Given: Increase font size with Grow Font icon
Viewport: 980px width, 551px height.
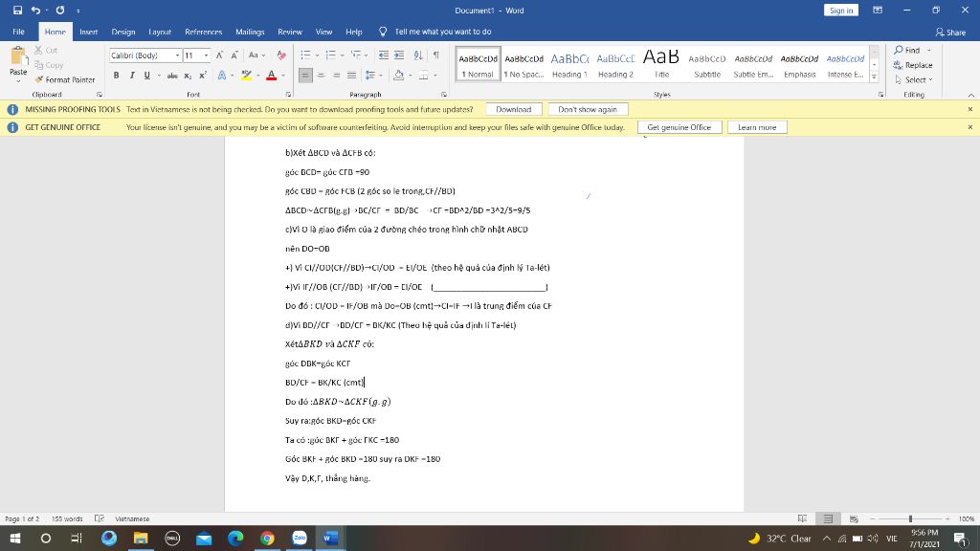Looking at the screenshot, I should pyautogui.click(x=219, y=55).
